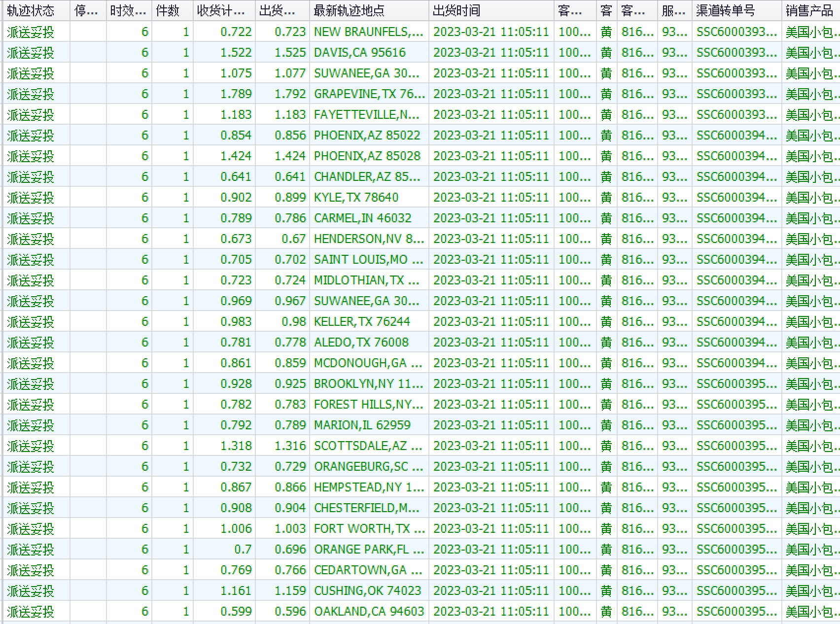
Task: Select the ALEDO,TX 76008 cell
Action: [369, 343]
